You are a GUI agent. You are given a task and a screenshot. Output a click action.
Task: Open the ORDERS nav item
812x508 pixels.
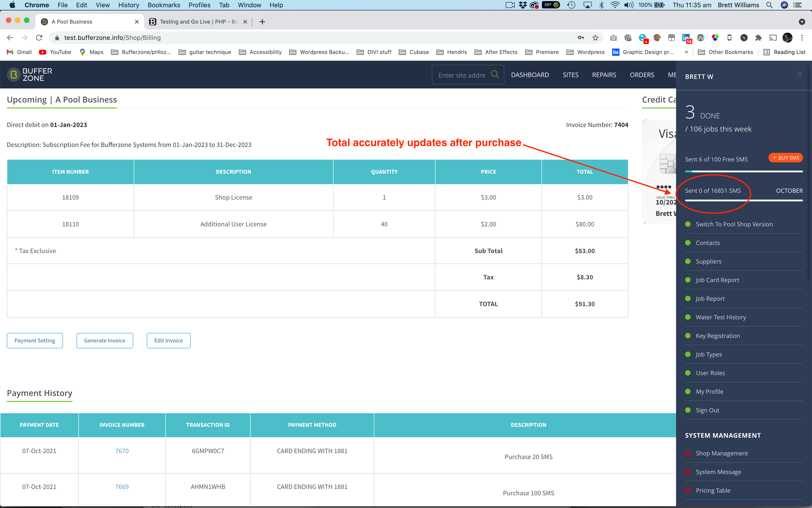point(642,75)
